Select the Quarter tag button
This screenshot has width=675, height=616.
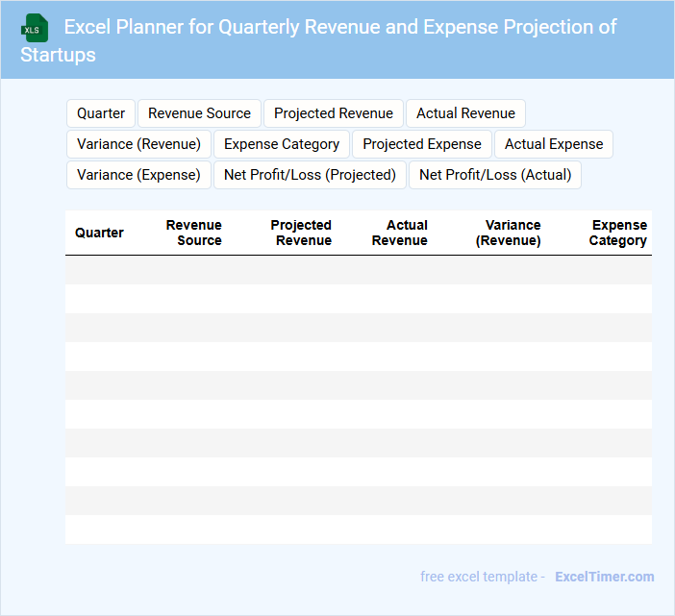click(101, 113)
